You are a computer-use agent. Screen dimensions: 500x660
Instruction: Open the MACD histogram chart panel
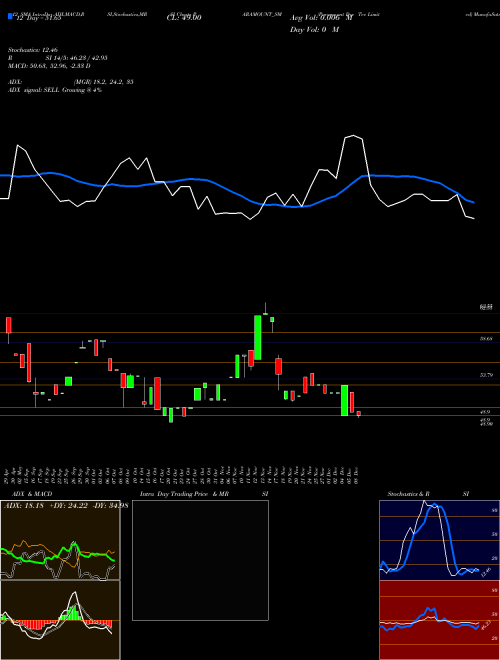click(x=60, y=620)
